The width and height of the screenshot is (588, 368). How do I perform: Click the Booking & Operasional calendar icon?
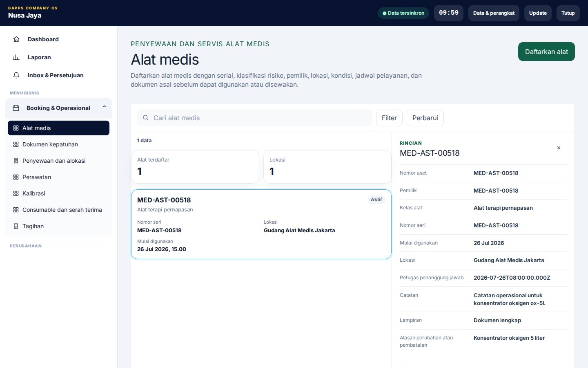click(x=16, y=108)
